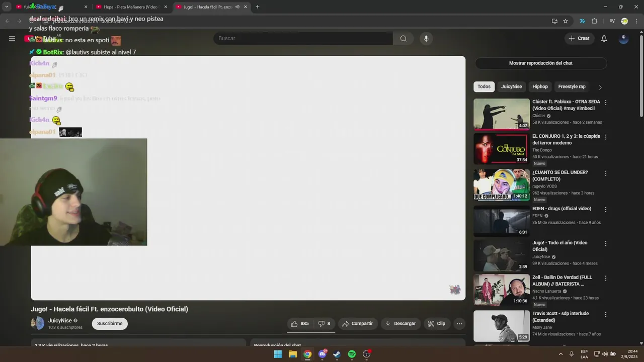Open Spotify from taskbar

[x=352, y=354]
